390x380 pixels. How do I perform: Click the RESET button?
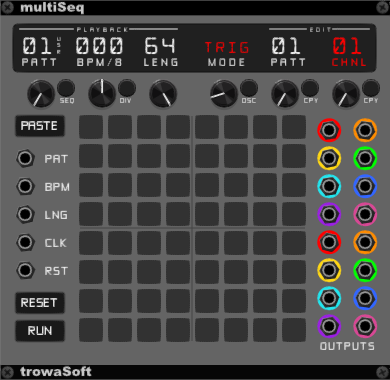40,303
